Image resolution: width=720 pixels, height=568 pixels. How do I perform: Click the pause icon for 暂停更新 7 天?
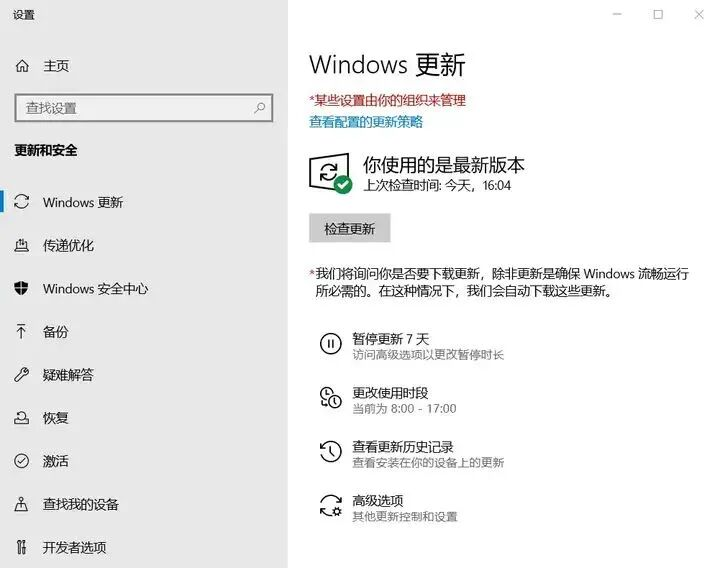tap(331, 343)
